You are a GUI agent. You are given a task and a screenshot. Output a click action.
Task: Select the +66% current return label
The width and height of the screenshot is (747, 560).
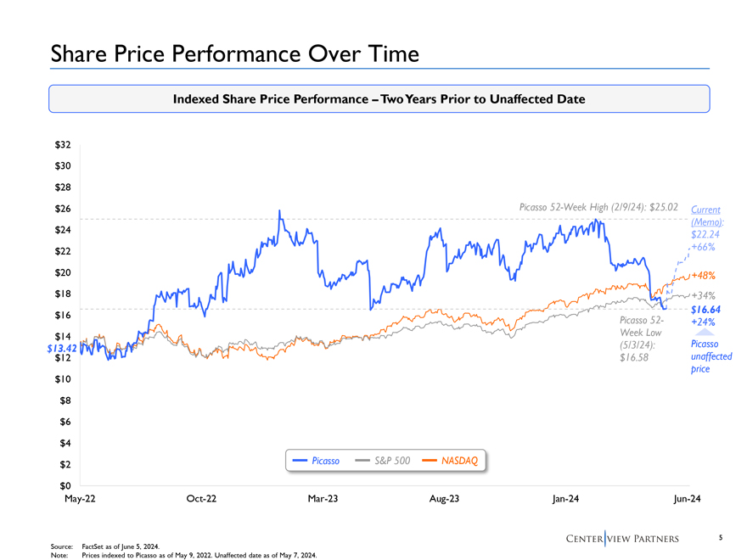click(x=703, y=248)
